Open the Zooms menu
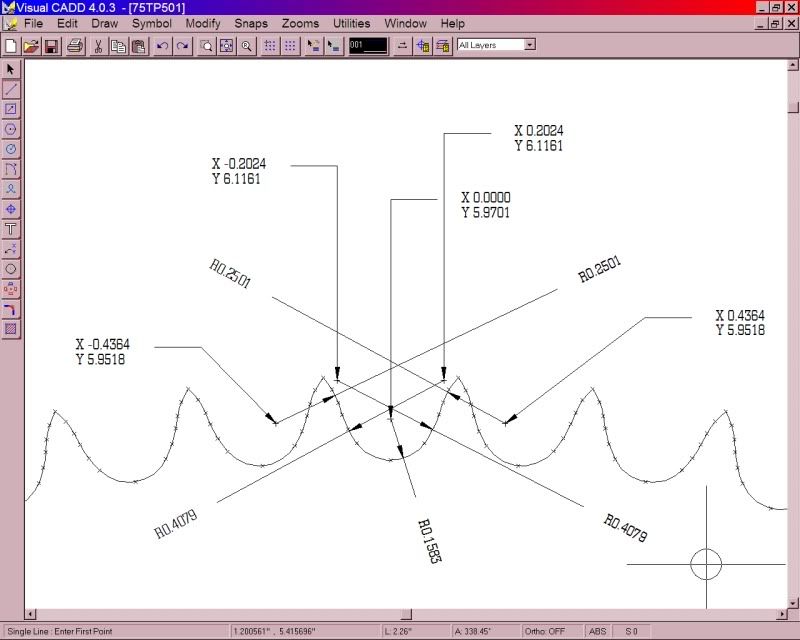Screen dimensions: 800x640 click(x=299, y=23)
